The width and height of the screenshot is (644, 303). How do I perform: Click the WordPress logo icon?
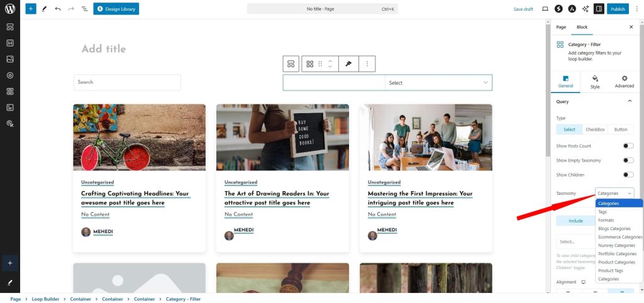click(10, 9)
